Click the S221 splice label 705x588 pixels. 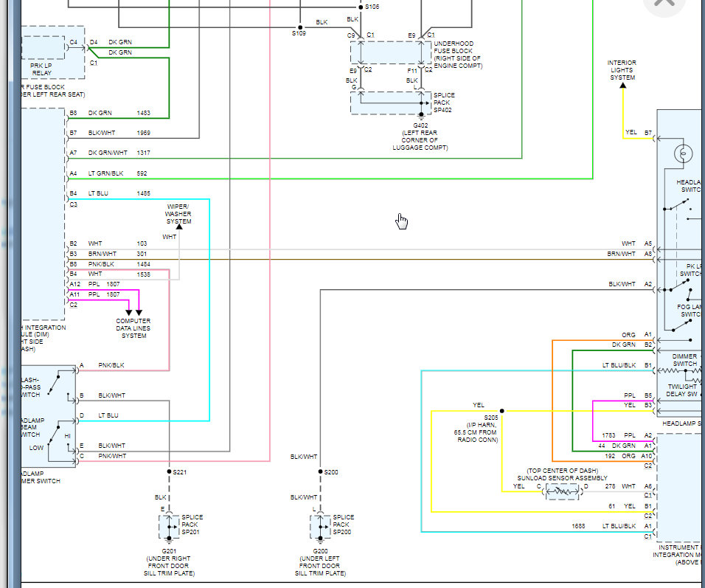click(x=179, y=472)
